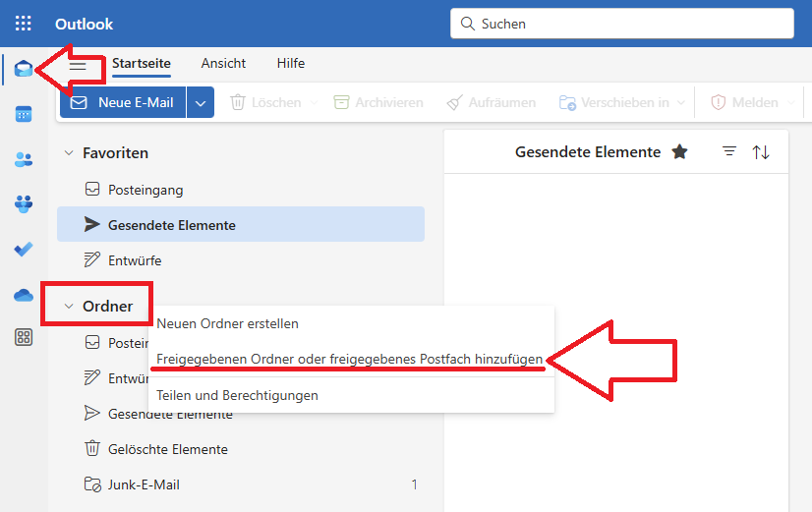Click the search magnifier icon
This screenshot has height=512, width=812.
click(x=467, y=24)
